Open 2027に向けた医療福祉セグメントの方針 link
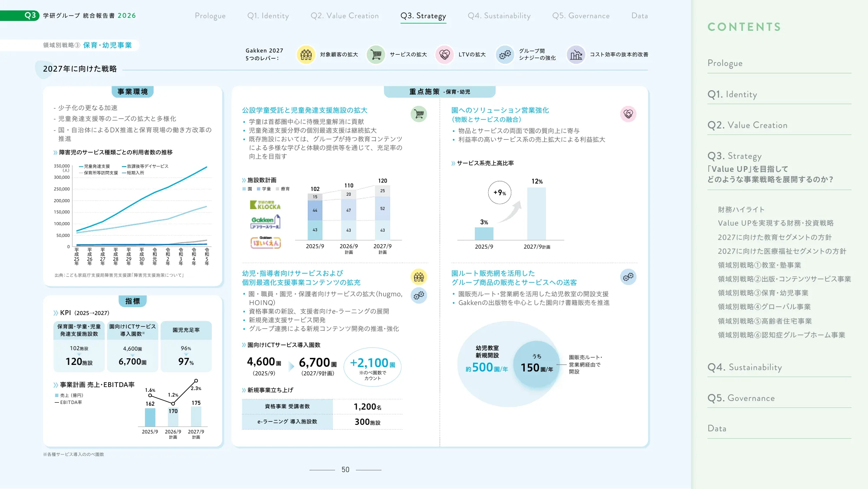The image size is (868, 489). click(782, 251)
